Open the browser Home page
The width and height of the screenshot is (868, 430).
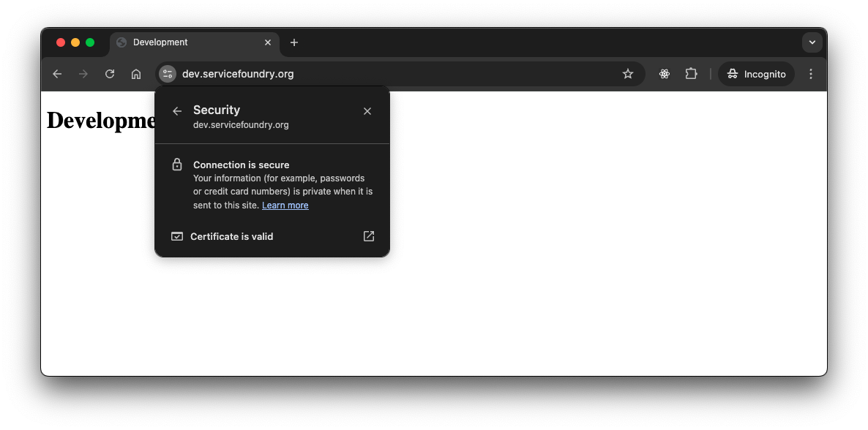(x=135, y=73)
